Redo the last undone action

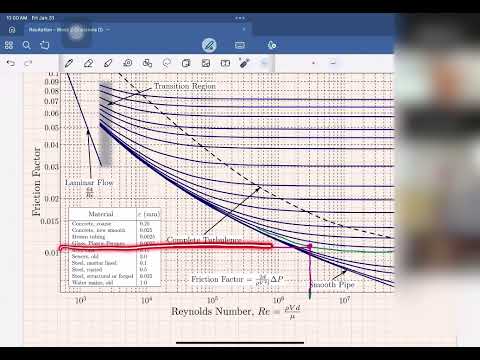tap(28, 63)
